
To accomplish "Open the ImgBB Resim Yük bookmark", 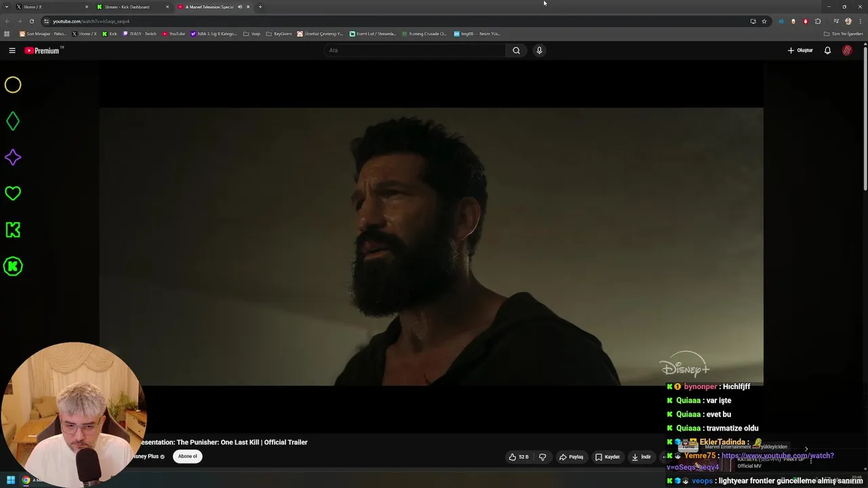I will (477, 33).
